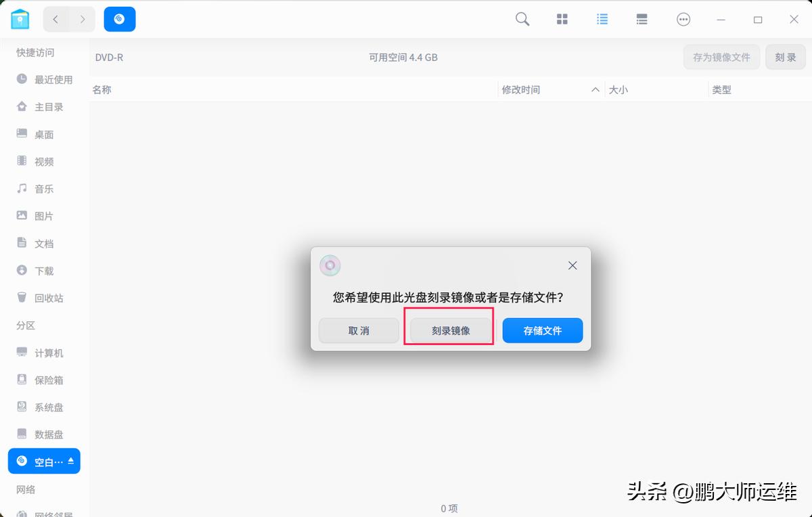Sort files by the 大小 column

618,89
